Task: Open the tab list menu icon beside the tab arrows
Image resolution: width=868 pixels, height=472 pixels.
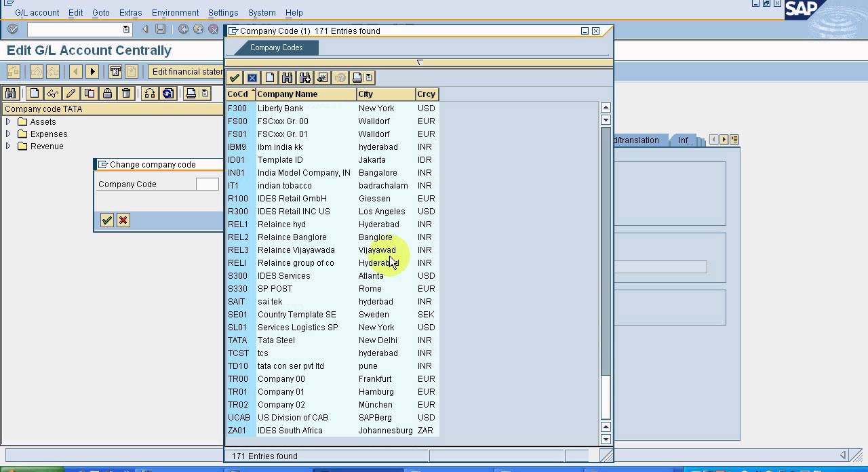Action: (734, 140)
